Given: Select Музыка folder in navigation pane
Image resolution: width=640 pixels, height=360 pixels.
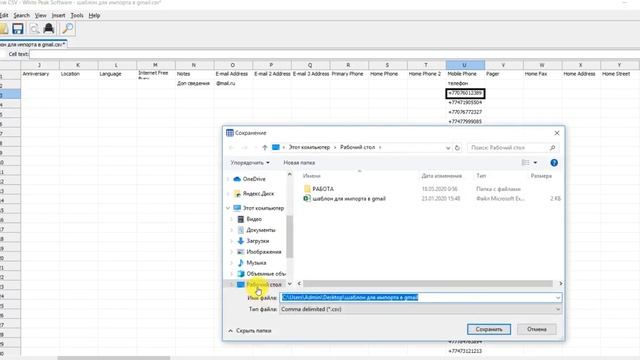Looking at the screenshot, I should (x=256, y=263).
